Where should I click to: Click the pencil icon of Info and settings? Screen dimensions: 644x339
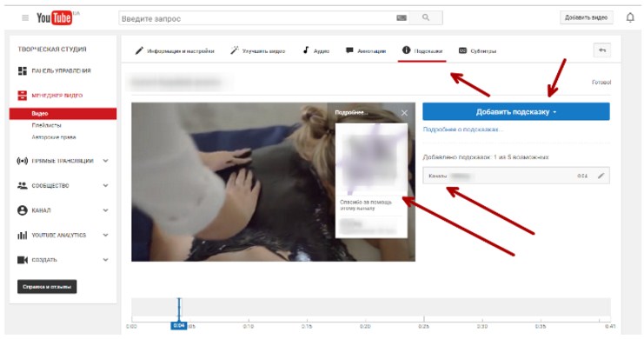139,50
